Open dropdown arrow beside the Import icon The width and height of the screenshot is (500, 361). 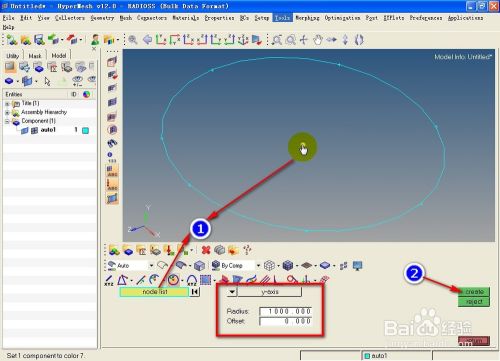point(62,40)
